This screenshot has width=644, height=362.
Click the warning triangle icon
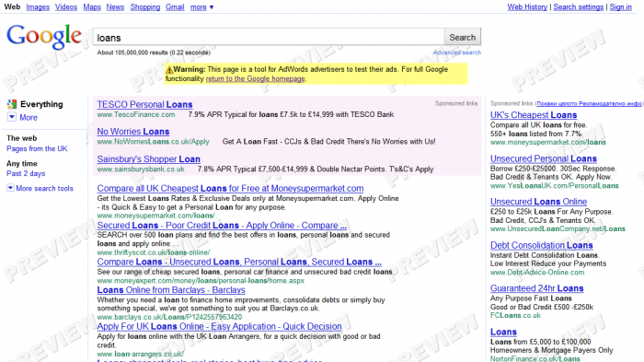[x=168, y=69]
